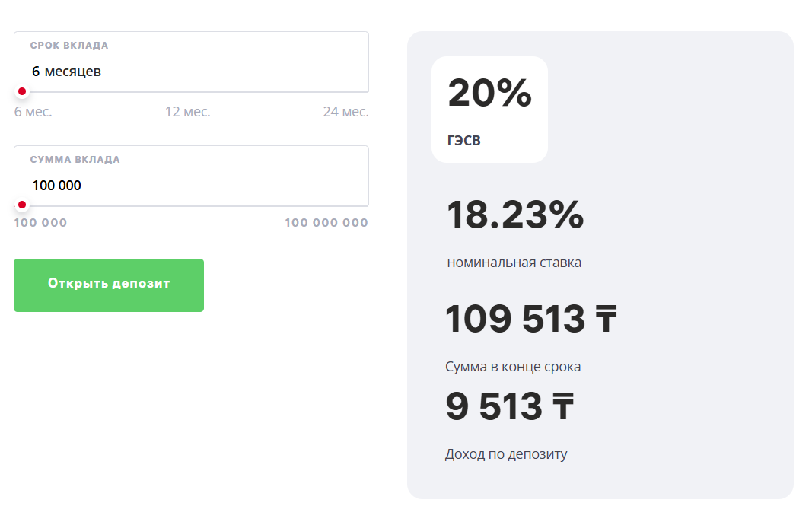Click the ГЭСВ caption under 20%
Viewport: 812px width, 525px height.
(463, 141)
